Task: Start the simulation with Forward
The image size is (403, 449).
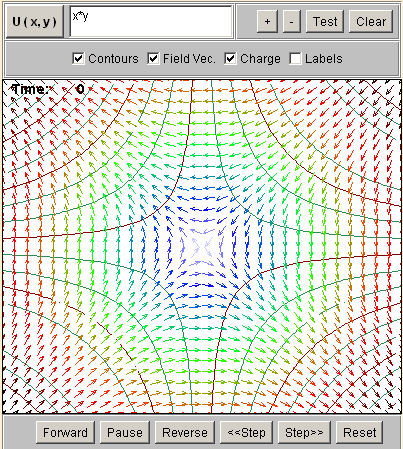Action: pos(65,432)
